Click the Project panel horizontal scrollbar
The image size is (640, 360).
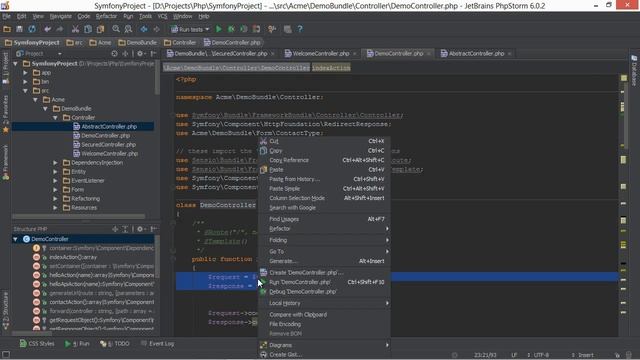[78, 216]
